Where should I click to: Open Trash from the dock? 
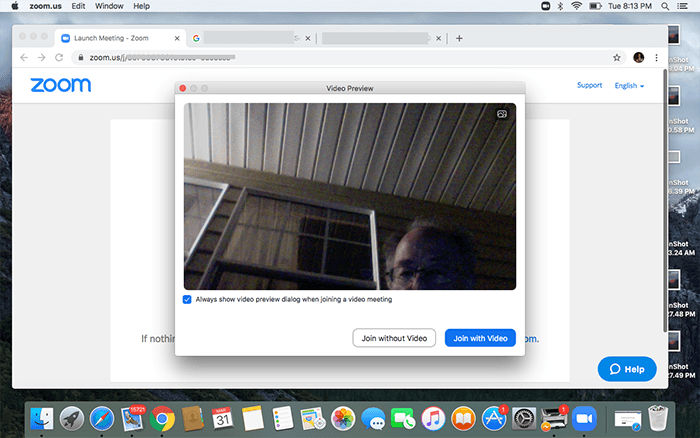point(658,418)
